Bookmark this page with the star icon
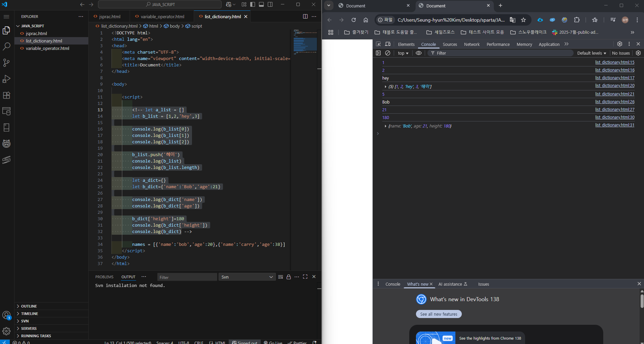 click(x=523, y=20)
